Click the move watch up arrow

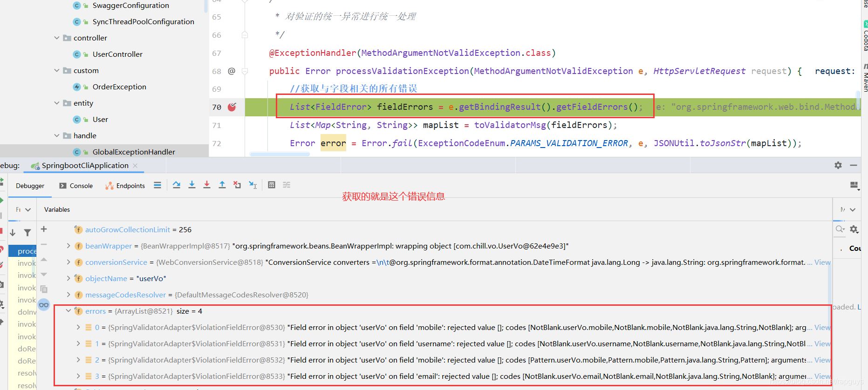tap(44, 259)
